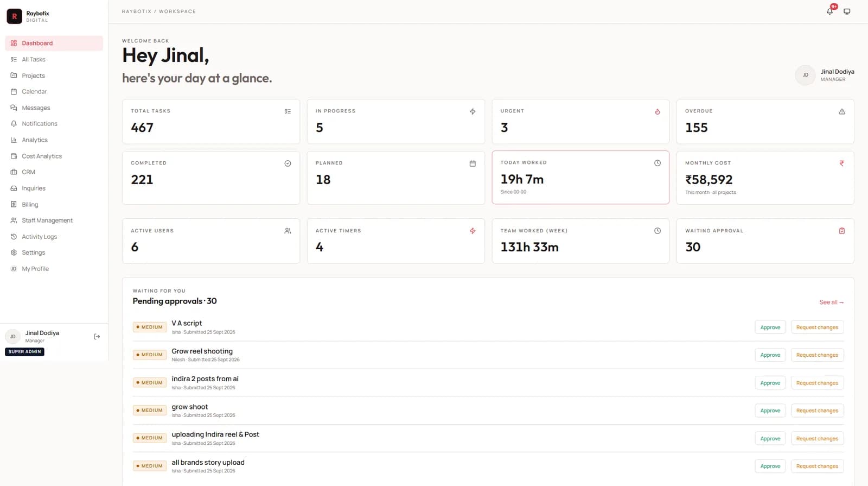Click the 19h 7m today worked value
868x486 pixels.
(x=522, y=179)
